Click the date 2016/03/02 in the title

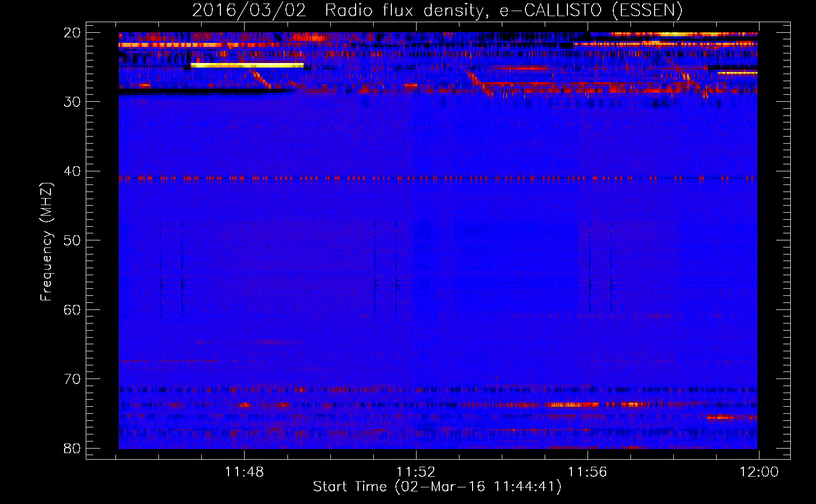[x=249, y=10]
